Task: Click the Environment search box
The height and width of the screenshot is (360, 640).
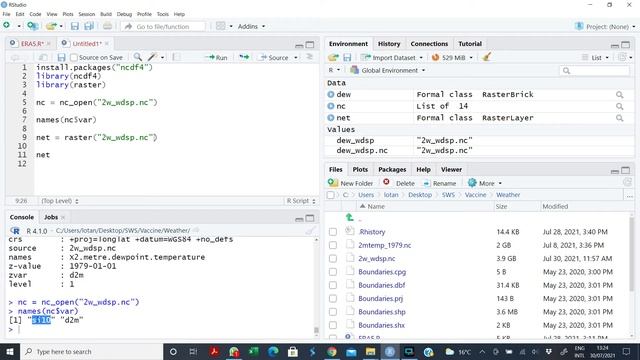Action: point(595,71)
